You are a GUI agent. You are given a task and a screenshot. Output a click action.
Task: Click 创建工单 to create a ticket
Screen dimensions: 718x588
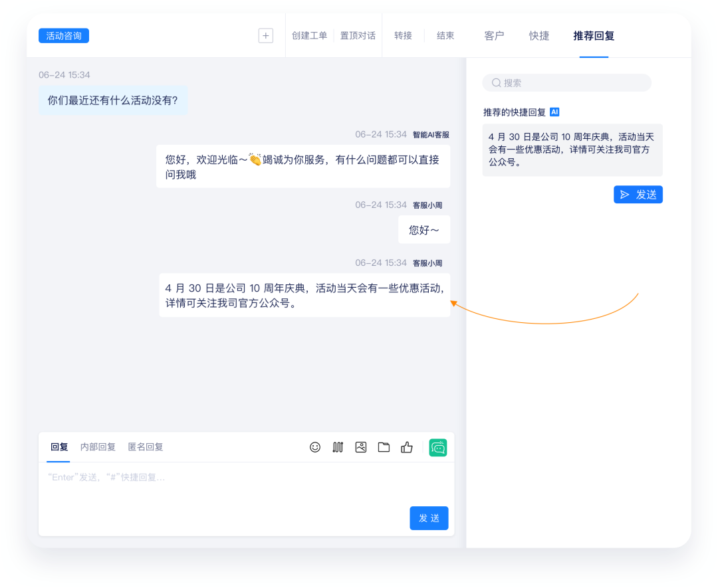tap(310, 36)
